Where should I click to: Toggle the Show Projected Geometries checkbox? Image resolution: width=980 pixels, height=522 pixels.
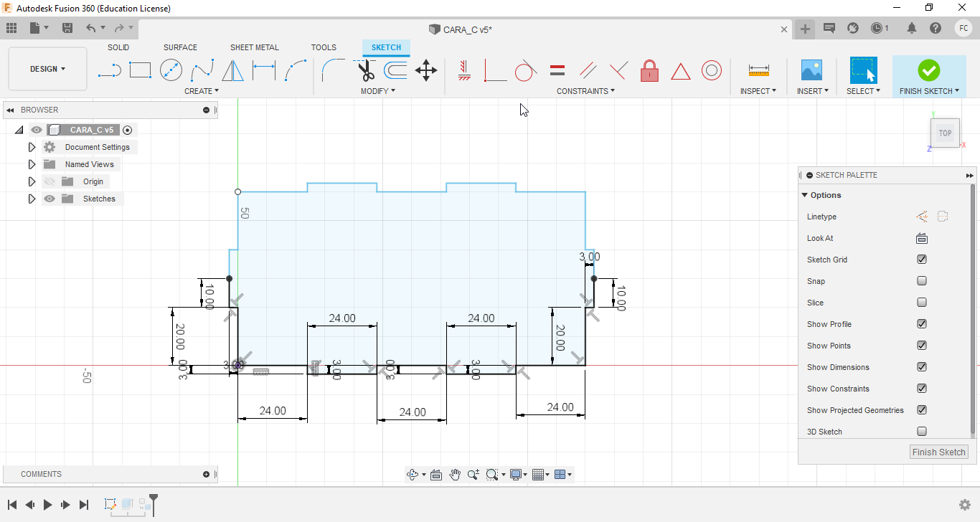click(922, 410)
